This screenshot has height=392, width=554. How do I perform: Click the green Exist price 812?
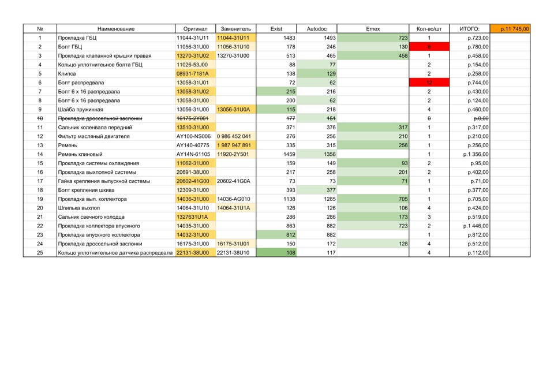pyautogui.click(x=276, y=235)
